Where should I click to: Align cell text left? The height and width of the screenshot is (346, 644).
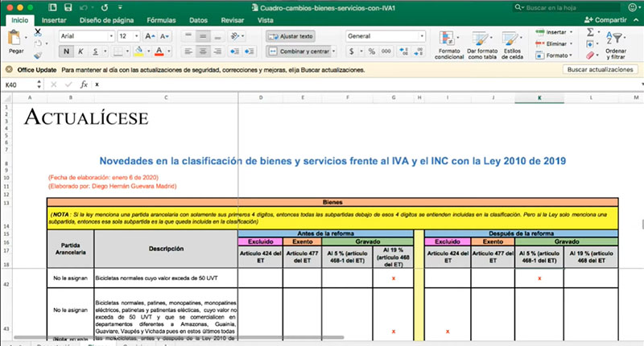point(188,51)
